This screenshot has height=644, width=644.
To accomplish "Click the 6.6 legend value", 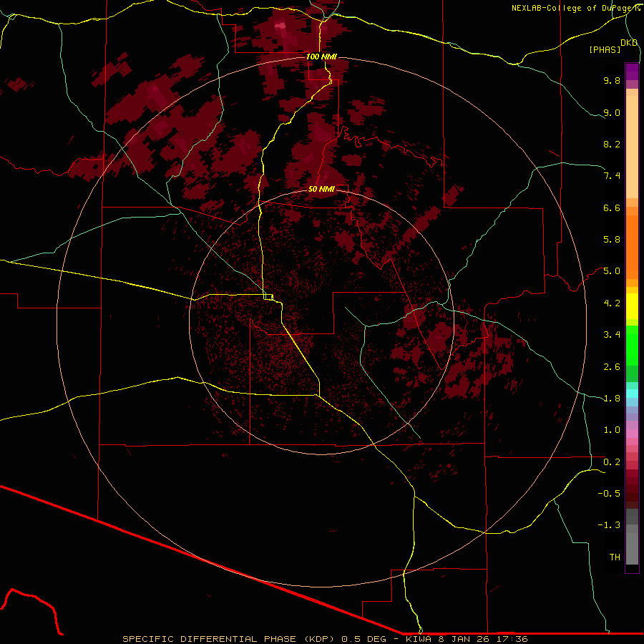I will [x=612, y=208].
